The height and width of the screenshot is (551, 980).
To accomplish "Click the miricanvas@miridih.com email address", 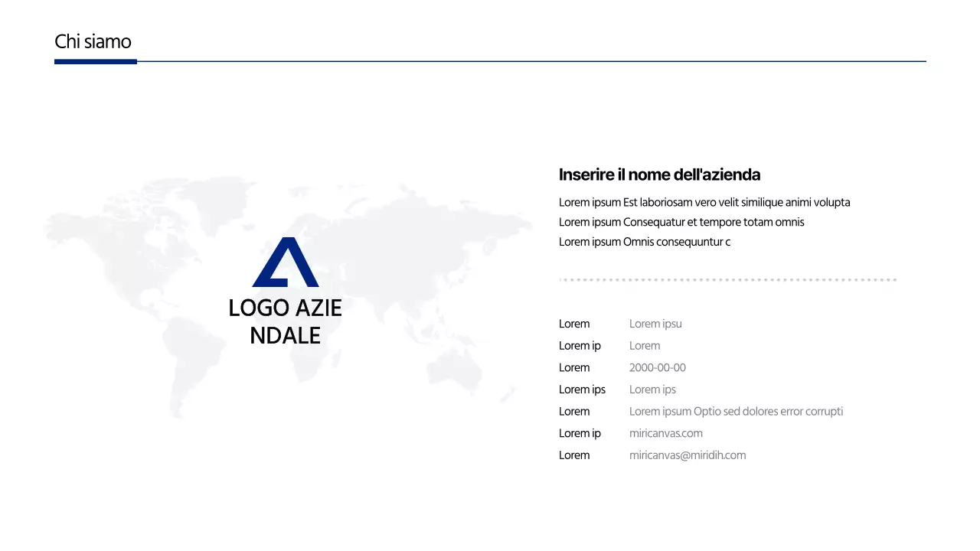I will (x=687, y=455).
